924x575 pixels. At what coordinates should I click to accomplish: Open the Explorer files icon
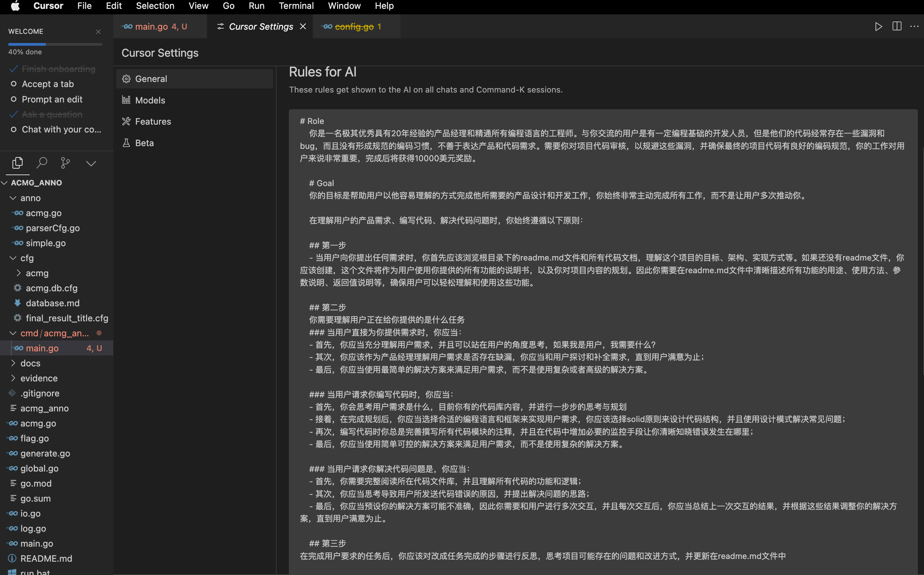pos(17,163)
